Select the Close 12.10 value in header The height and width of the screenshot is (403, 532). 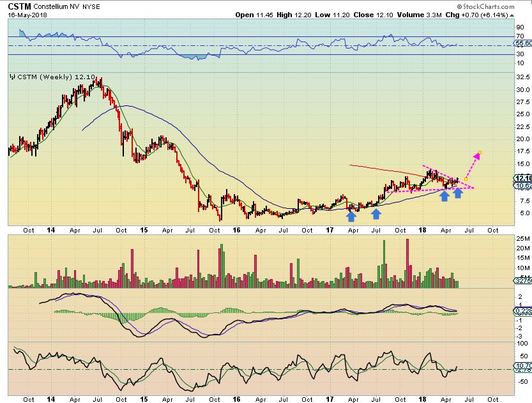373,15
